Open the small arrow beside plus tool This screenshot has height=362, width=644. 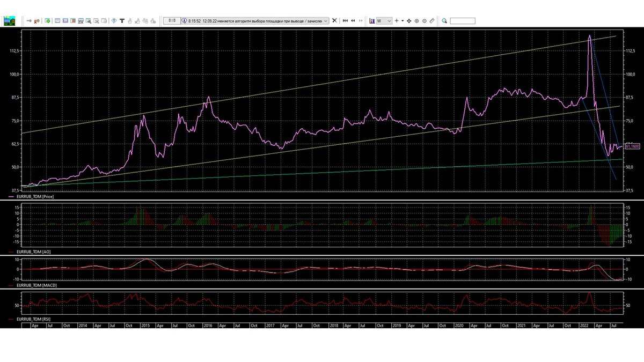(x=402, y=20)
